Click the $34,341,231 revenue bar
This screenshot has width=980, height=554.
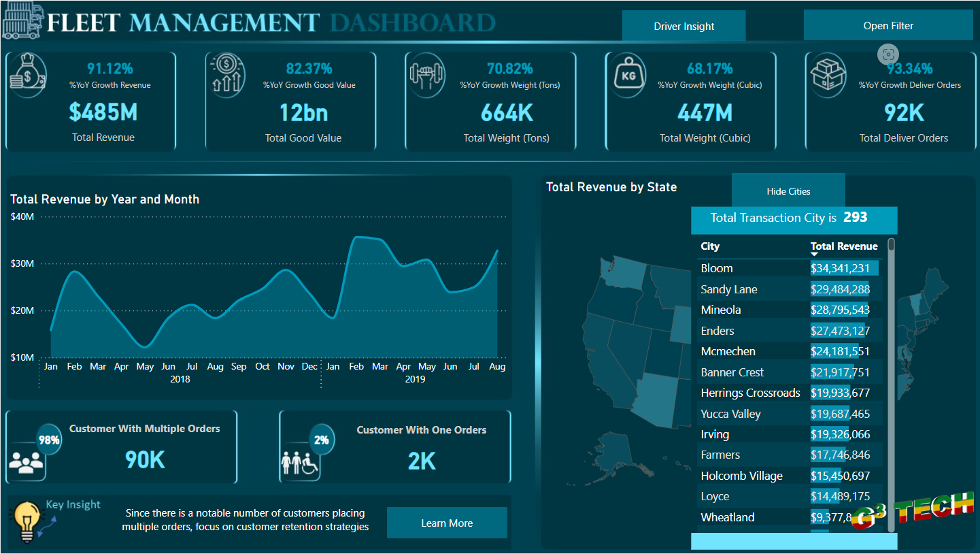845,268
